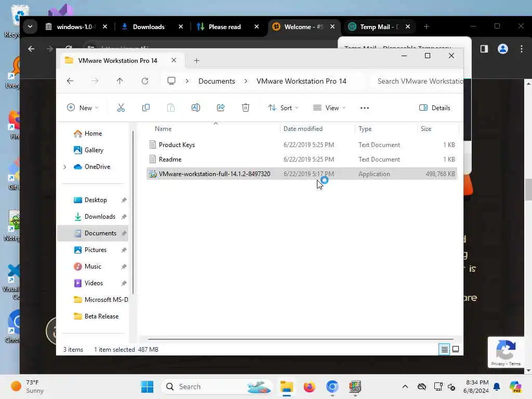Click the Cut scissors icon in Explorer toolbar
Viewport: 532px width, 399px height.
[121, 108]
